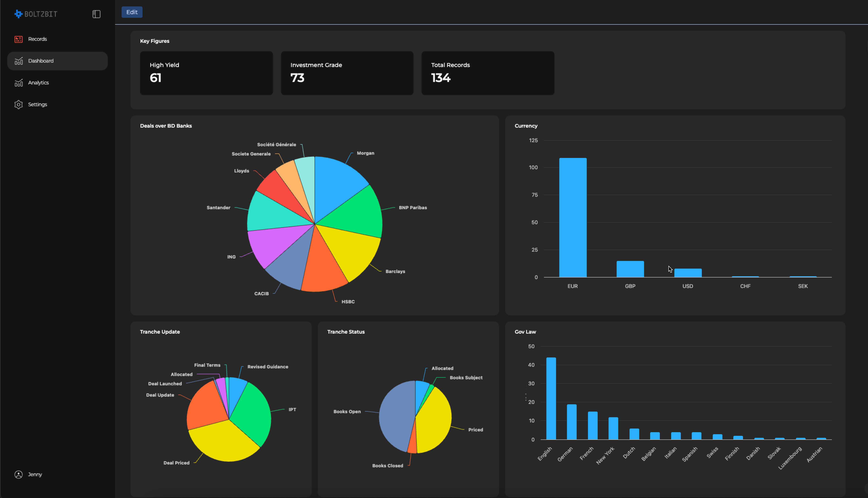
Task: Click the Dashboard chart icon
Action: pyautogui.click(x=18, y=61)
